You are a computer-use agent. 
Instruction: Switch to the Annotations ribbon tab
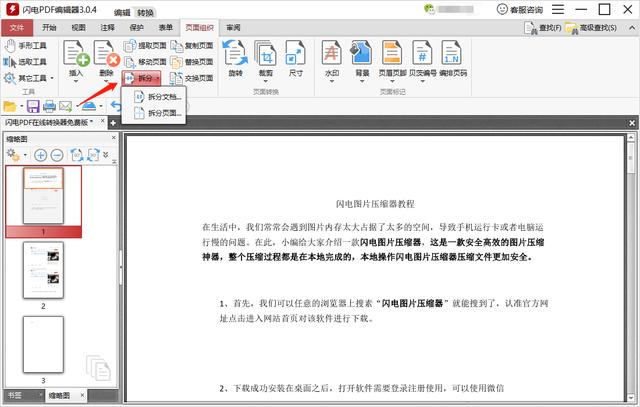[x=107, y=28]
